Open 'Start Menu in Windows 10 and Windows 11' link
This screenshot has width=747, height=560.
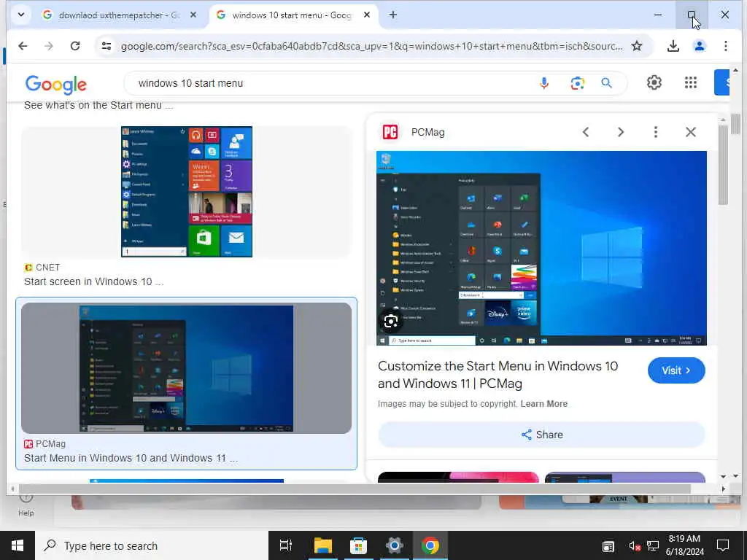[131, 458]
